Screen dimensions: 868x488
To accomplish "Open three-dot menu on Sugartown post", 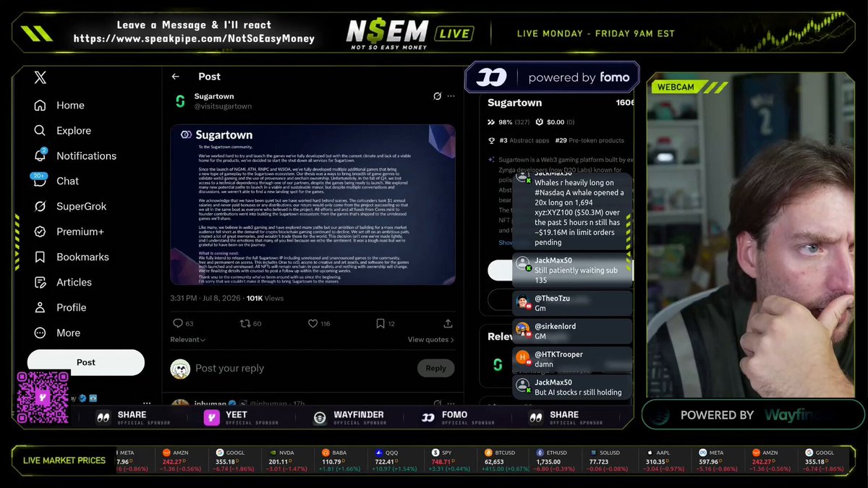I will coord(451,96).
